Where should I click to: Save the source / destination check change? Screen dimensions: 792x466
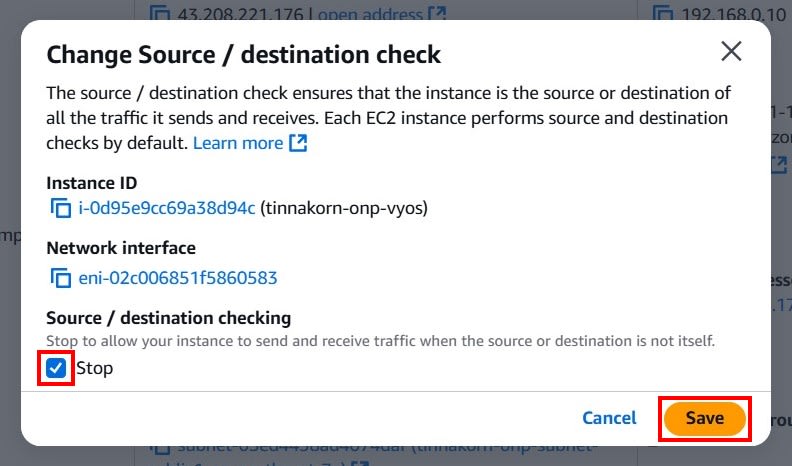point(705,418)
